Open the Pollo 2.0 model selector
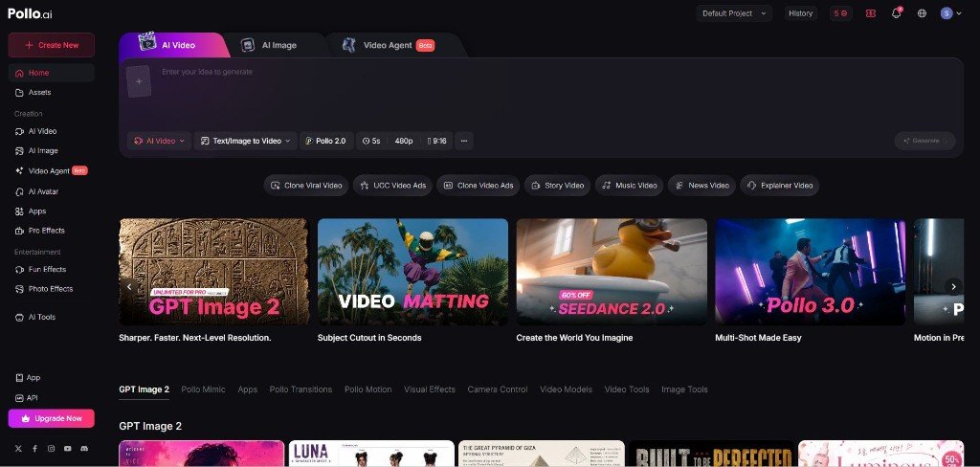 pyautogui.click(x=326, y=141)
